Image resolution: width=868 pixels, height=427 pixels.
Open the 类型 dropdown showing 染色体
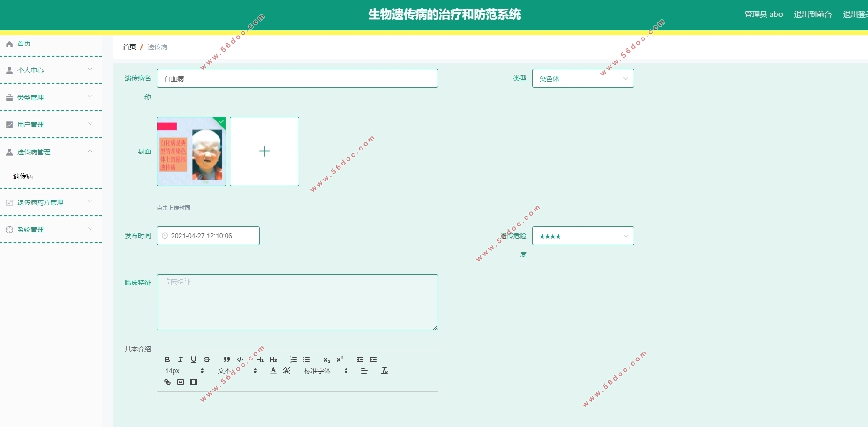583,78
